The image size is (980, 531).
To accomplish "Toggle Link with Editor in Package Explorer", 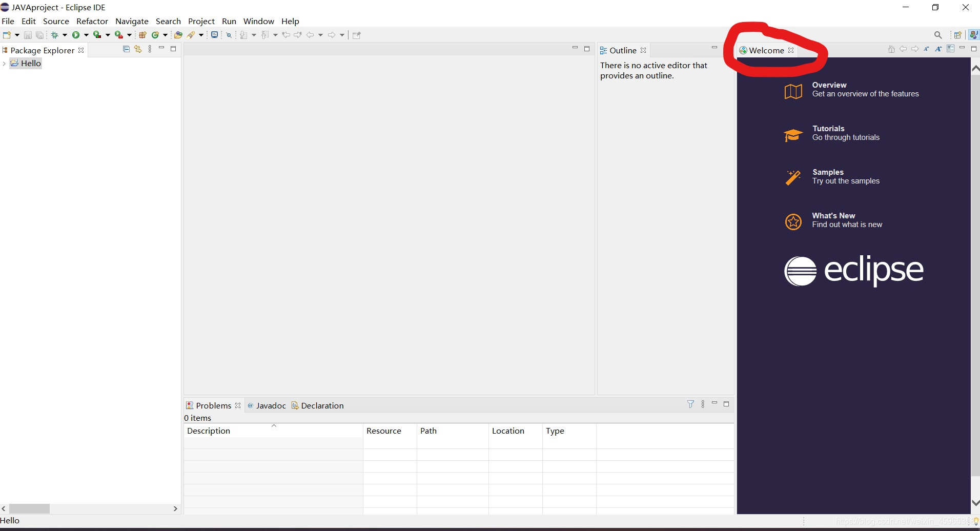I will click(138, 49).
